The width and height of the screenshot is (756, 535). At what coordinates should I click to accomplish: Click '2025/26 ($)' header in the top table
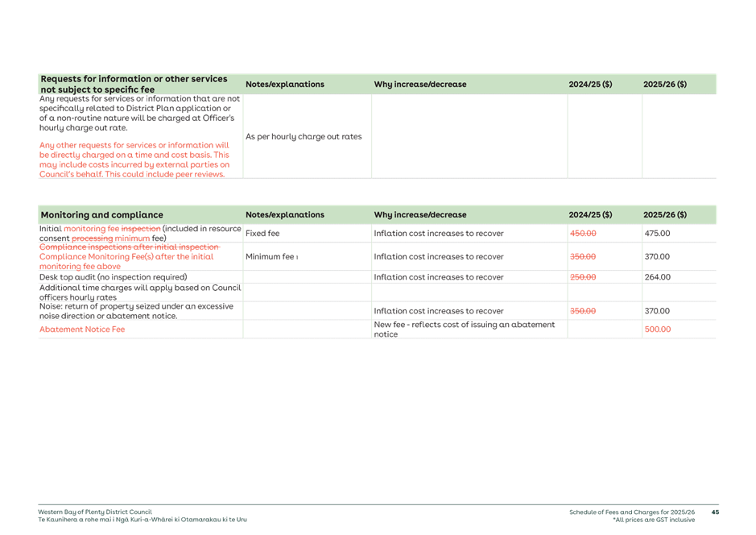tap(665, 85)
